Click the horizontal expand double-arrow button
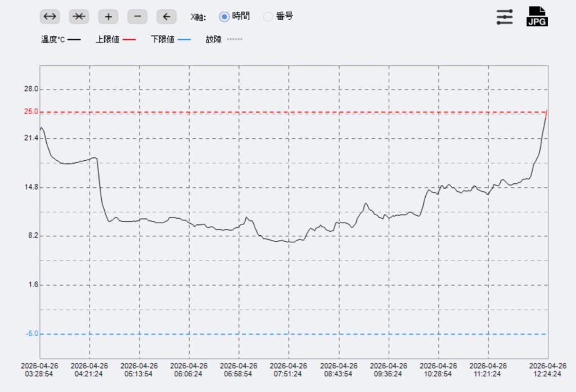 [50, 17]
